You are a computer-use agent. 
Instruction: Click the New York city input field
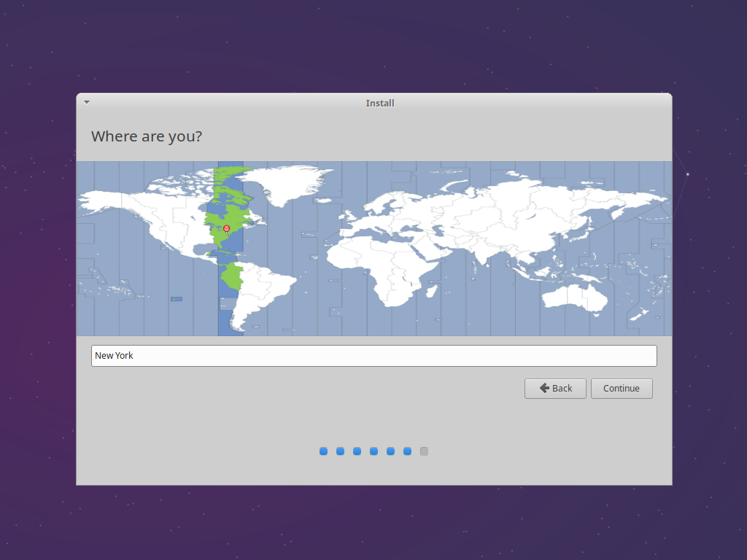click(x=373, y=356)
